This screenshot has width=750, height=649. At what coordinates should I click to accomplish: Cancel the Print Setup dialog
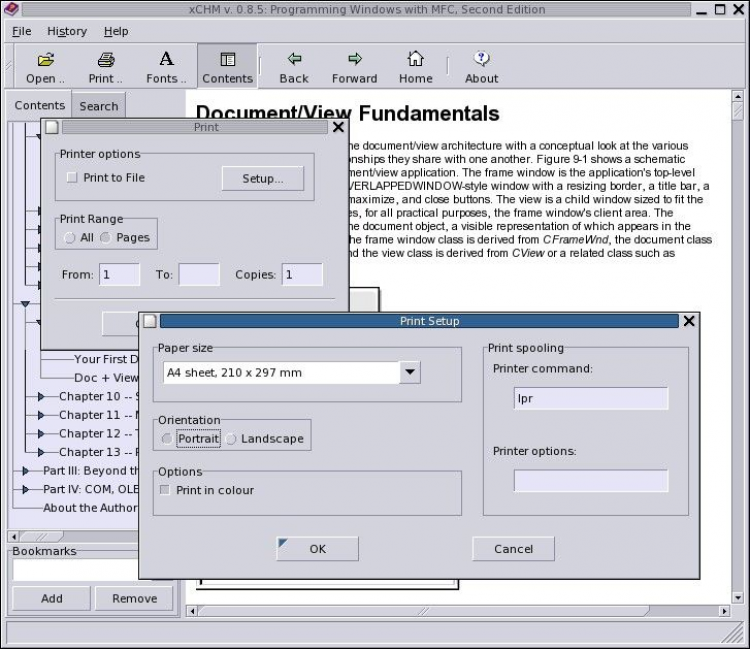click(513, 549)
